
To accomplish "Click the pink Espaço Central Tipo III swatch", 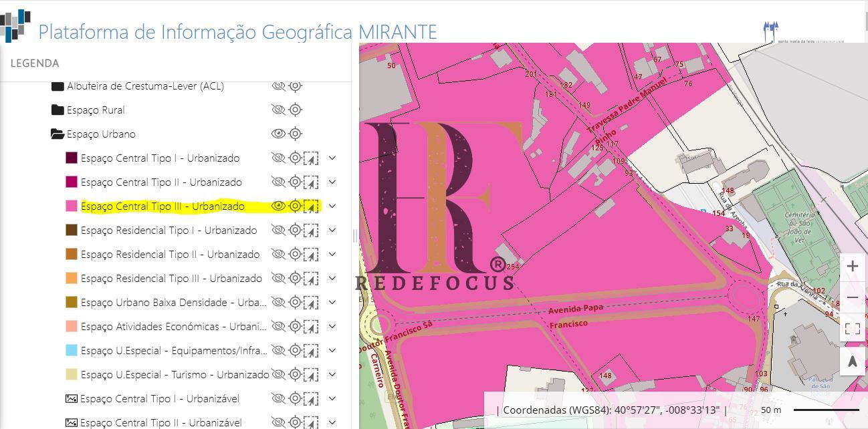I will [72, 206].
